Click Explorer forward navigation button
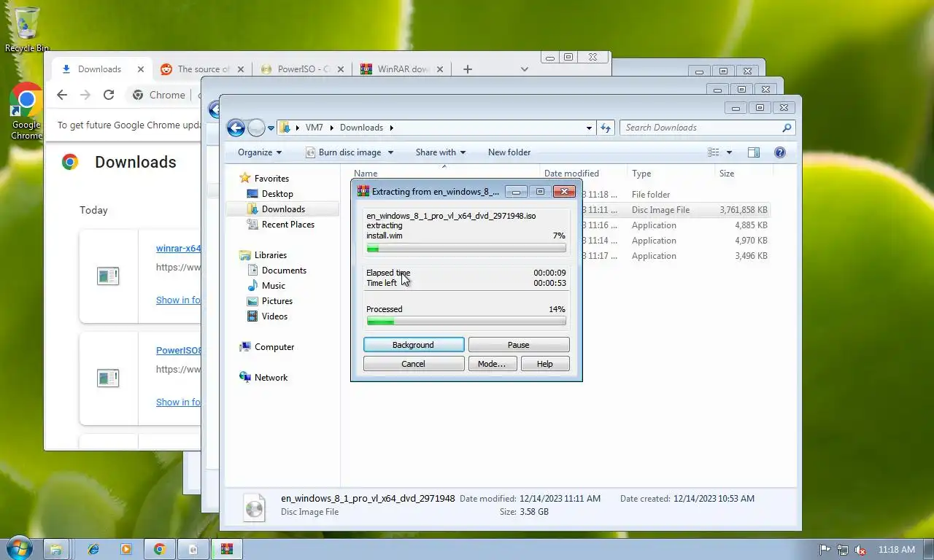 pos(256,128)
